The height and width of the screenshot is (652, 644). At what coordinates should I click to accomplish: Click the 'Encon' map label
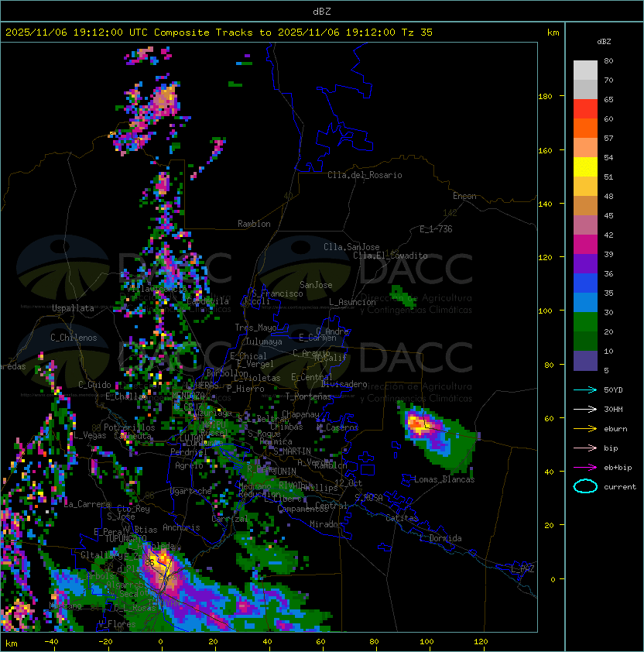(464, 196)
